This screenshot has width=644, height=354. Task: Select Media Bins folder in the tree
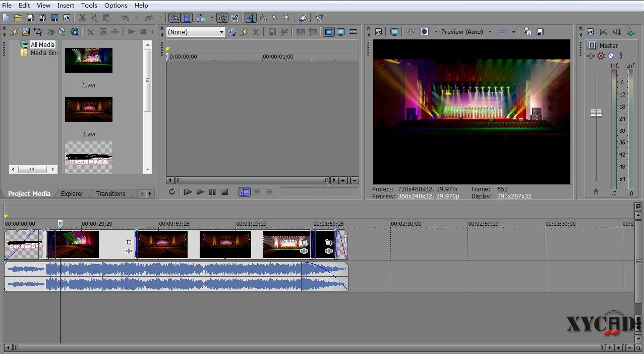coord(44,53)
